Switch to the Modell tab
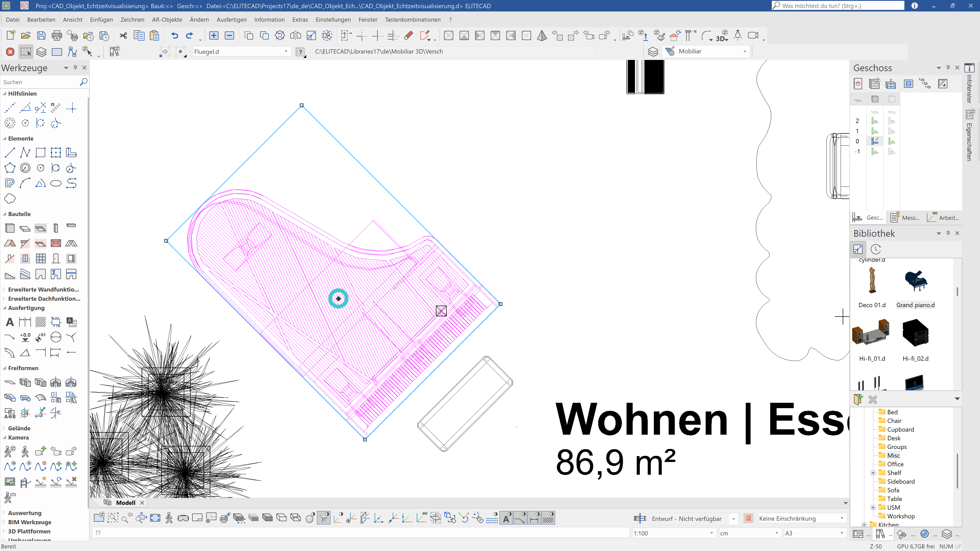 tap(126, 503)
